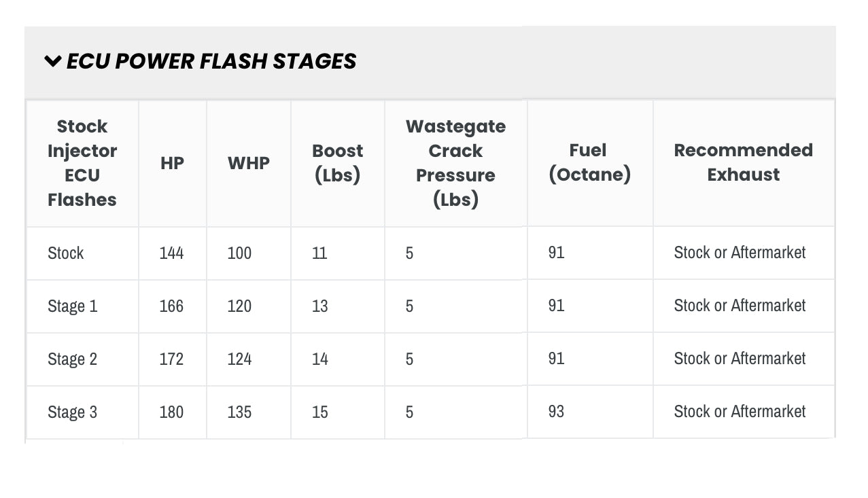Click the Stock Injector ECU Flashes header
This screenshot has height=498, width=868.
[82, 163]
